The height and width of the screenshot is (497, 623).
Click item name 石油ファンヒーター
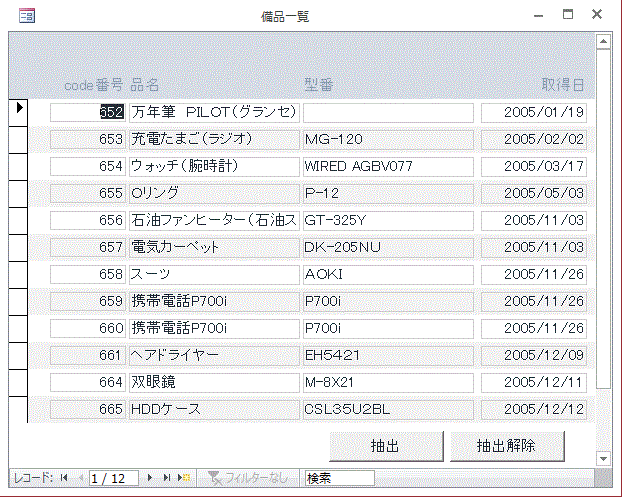pyautogui.click(x=214, y=220)
